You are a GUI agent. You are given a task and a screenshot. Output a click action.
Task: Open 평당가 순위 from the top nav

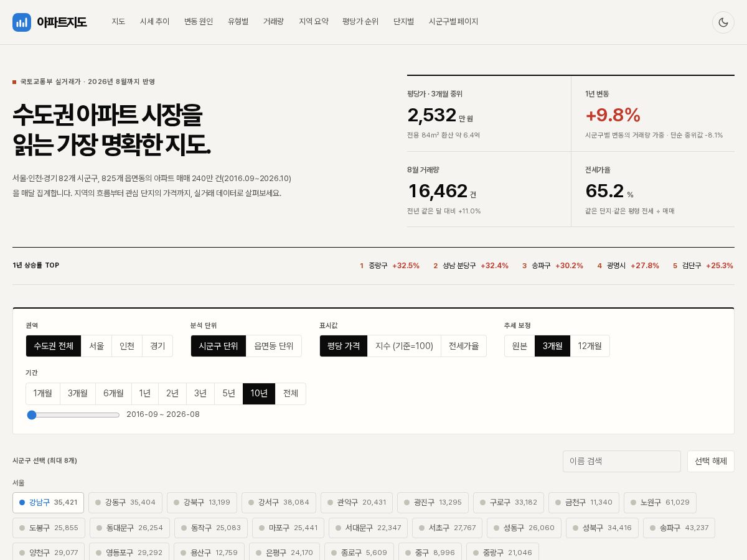point(360,22)
